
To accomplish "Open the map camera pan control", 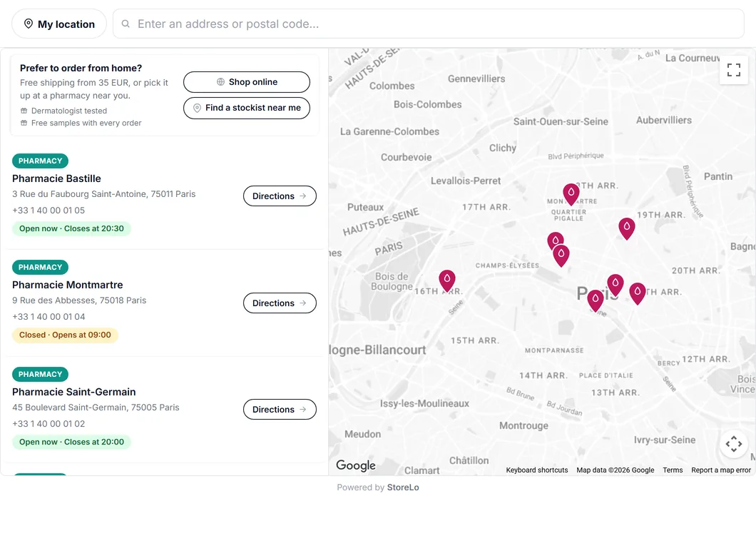I will [x=733, y=444].
